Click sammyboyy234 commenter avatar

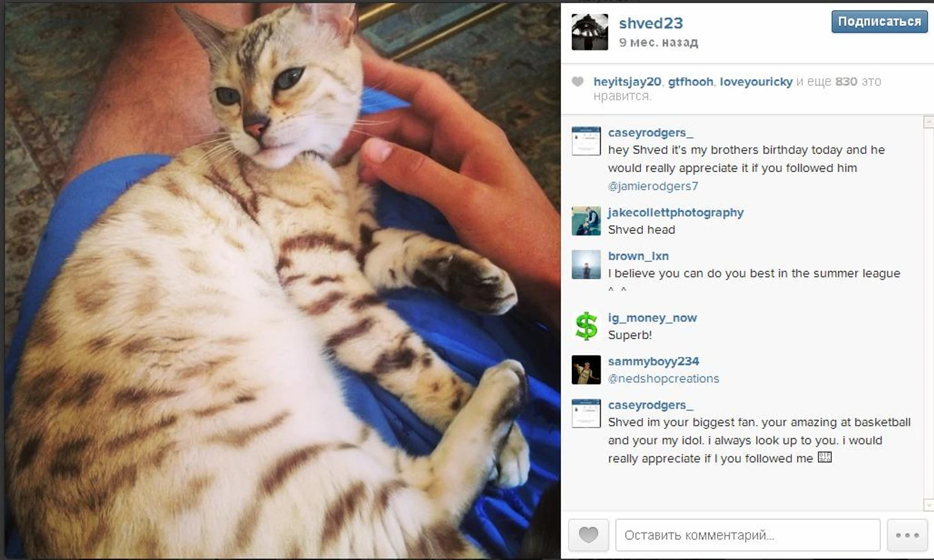click(586, 369)
